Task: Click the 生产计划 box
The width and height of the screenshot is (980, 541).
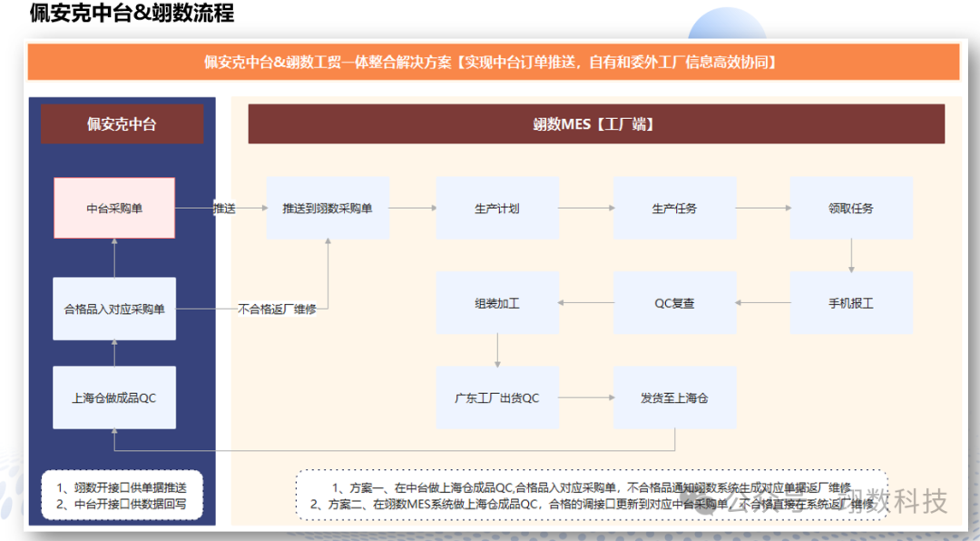Action: [497, 208]
